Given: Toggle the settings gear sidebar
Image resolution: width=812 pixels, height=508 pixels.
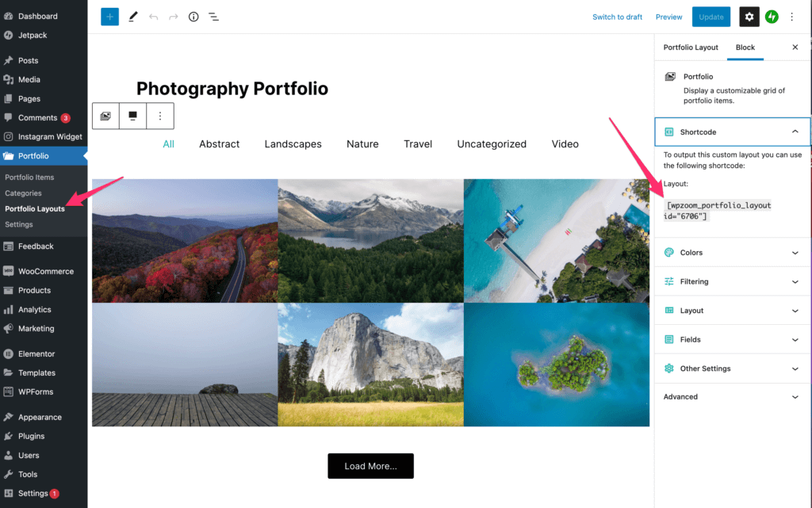Looking at the screenshot, I should pos(749,17).
